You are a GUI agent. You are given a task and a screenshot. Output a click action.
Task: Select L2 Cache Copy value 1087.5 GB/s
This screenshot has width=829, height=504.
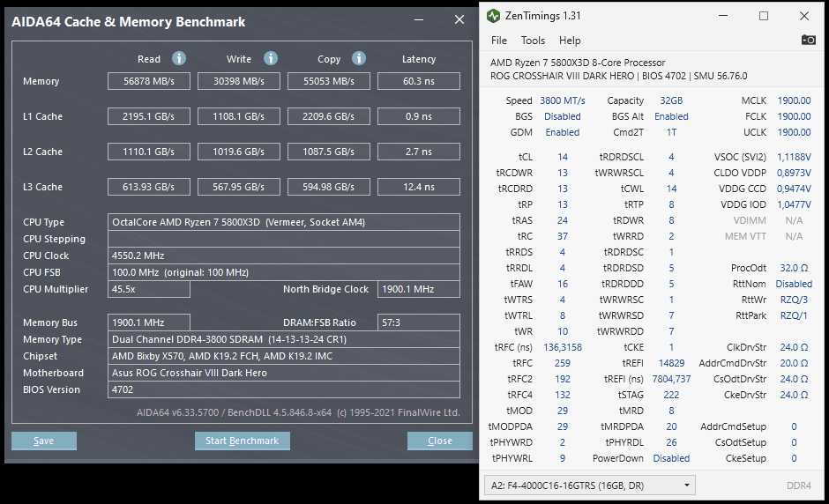(x=328, y=152)
